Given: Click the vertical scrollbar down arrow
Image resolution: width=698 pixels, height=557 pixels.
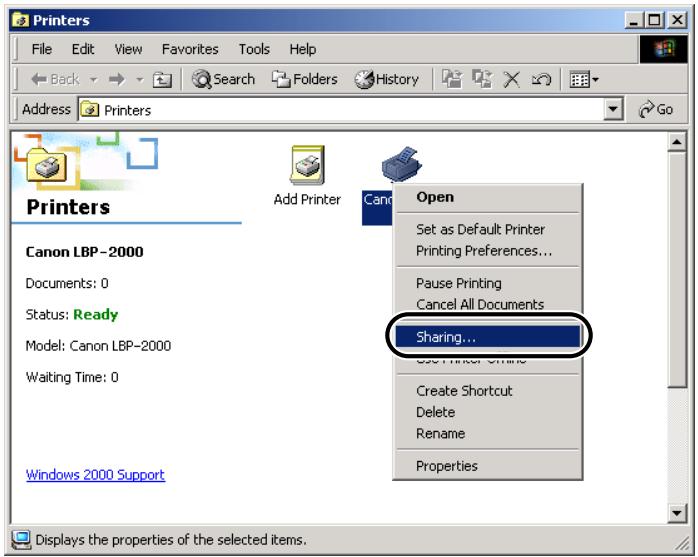Looking at the screenshot, I should [677, 513].
